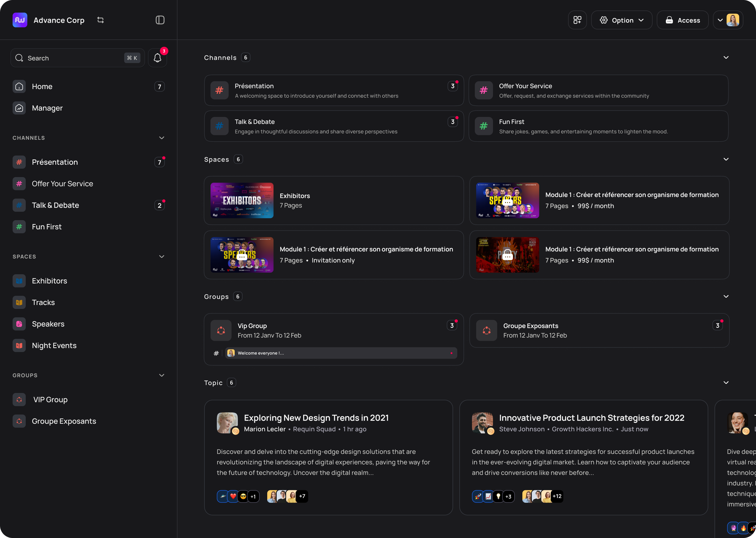Viewport: 756px width, 538px height.
Task: Click the rocket reaction on Steve Johnson's post
Action: tap(478, 496)
